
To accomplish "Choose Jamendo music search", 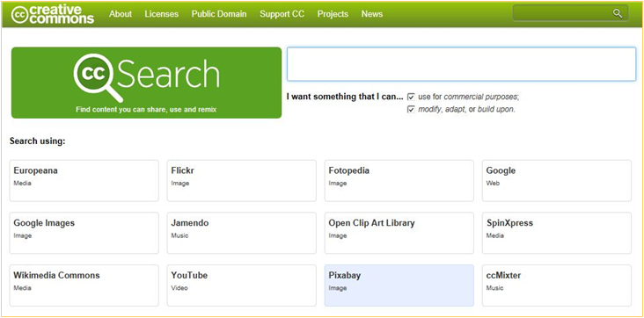I will 241,233.
